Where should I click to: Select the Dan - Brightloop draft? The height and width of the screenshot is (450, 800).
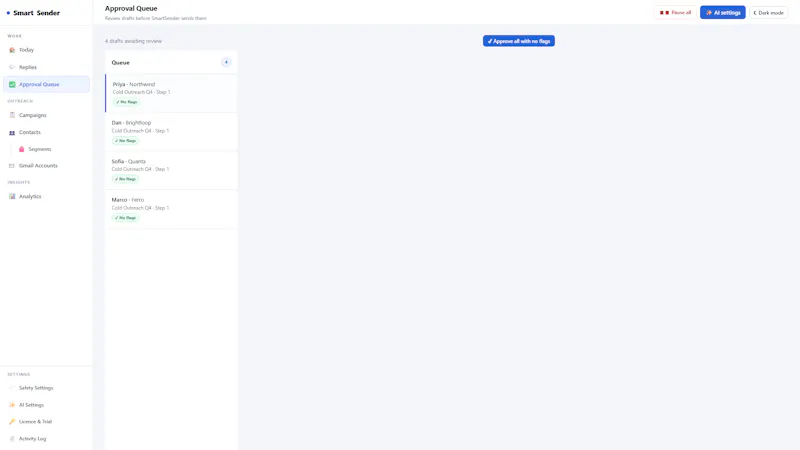pyautogui.click(x=171, y=132)
